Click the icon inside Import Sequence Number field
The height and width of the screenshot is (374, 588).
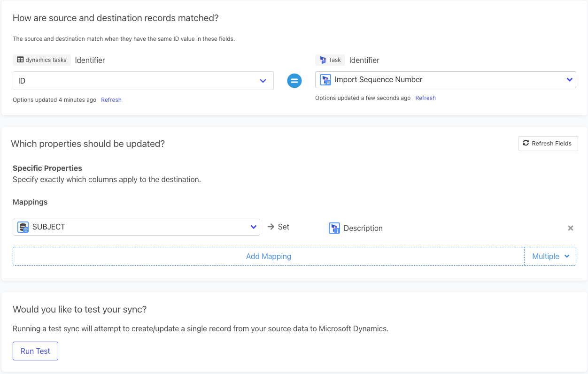(x=325, y=80)
